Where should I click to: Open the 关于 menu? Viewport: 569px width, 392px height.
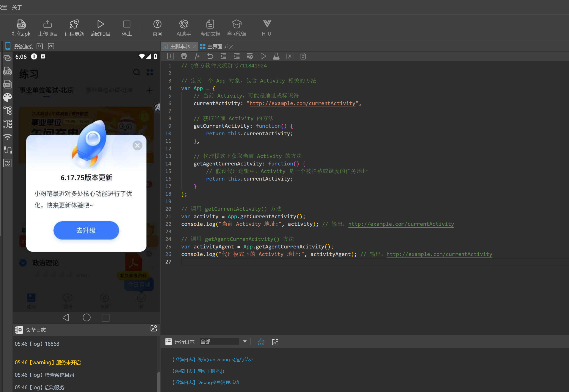click(17, 7)
